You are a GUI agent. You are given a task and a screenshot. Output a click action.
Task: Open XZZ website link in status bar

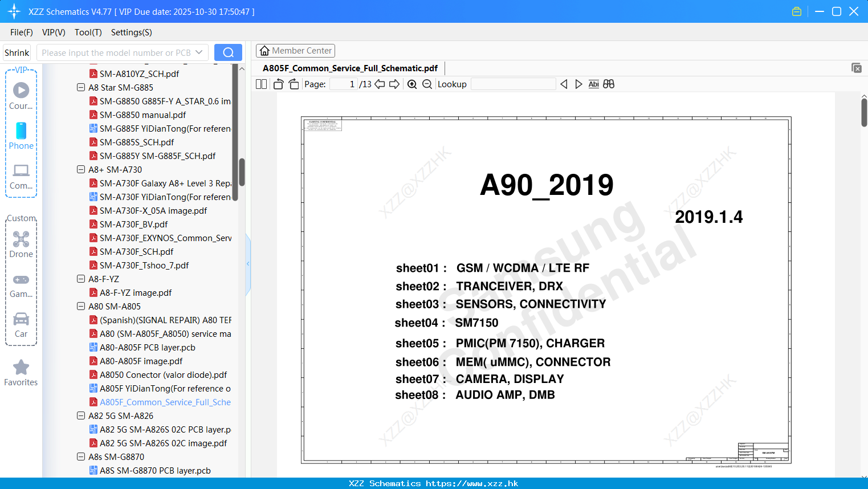tap(472, 483)
